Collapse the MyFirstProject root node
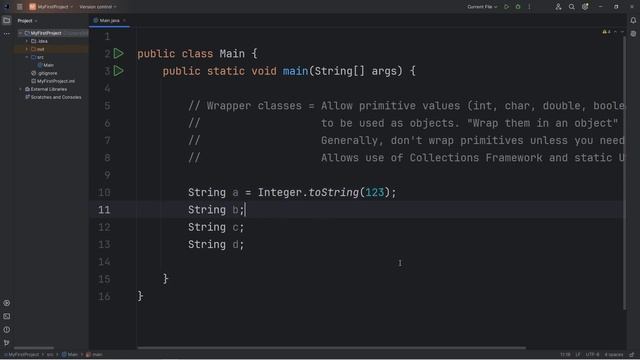The width and height of the screenshot is (640, 360). click(x=20, y=33)
